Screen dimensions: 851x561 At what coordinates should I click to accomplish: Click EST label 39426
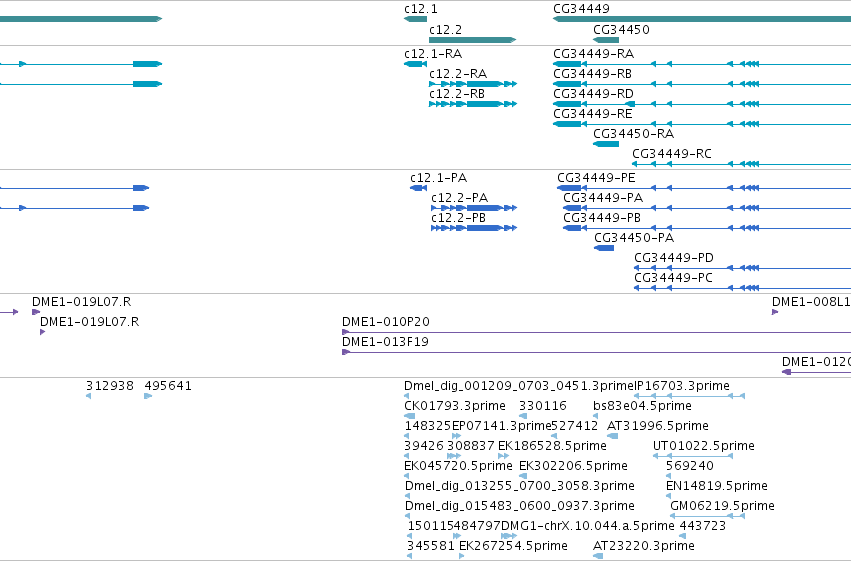[424, 447]
